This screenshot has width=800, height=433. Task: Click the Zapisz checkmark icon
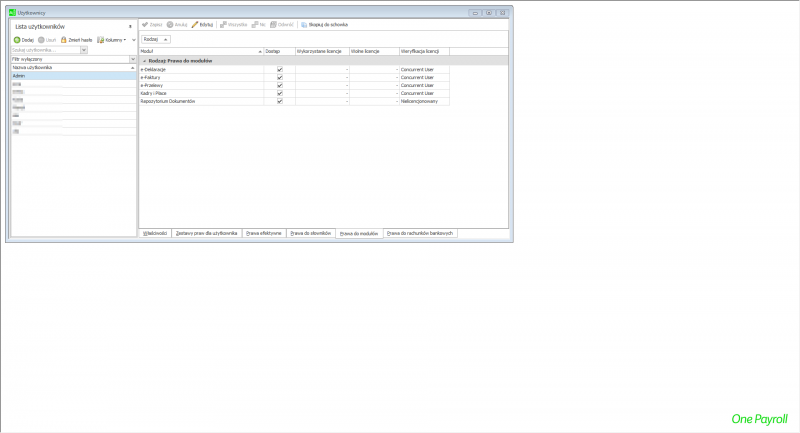145,24
